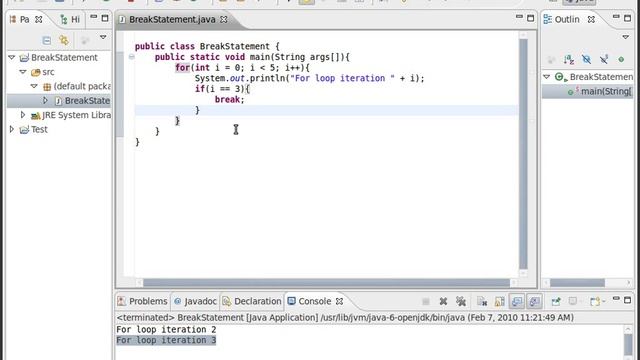Close the Outline view tab
Viewport: 640px width, 360px height.
[x=591, y=19]
